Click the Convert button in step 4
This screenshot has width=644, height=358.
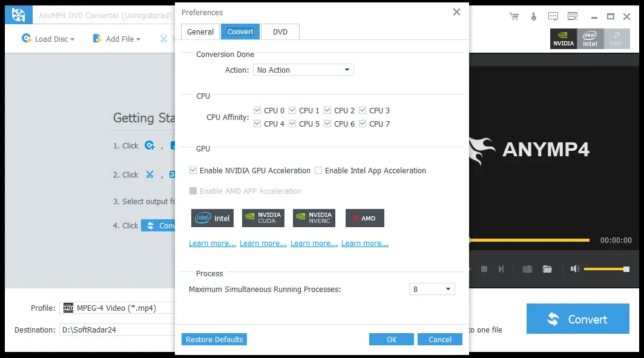[x=158, y=225]
